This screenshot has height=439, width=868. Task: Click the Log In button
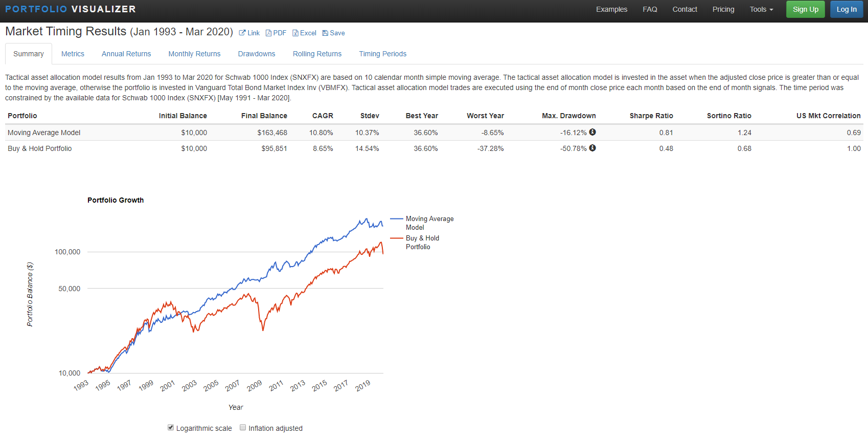[x=847, y=9]
